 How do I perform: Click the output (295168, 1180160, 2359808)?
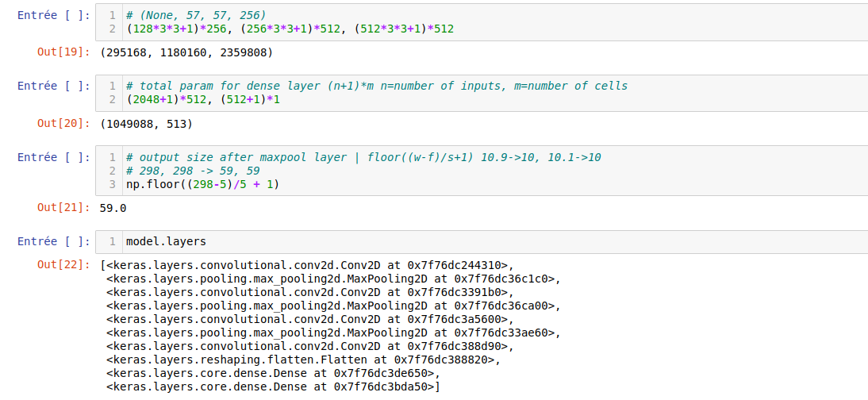tap(186, 52)
